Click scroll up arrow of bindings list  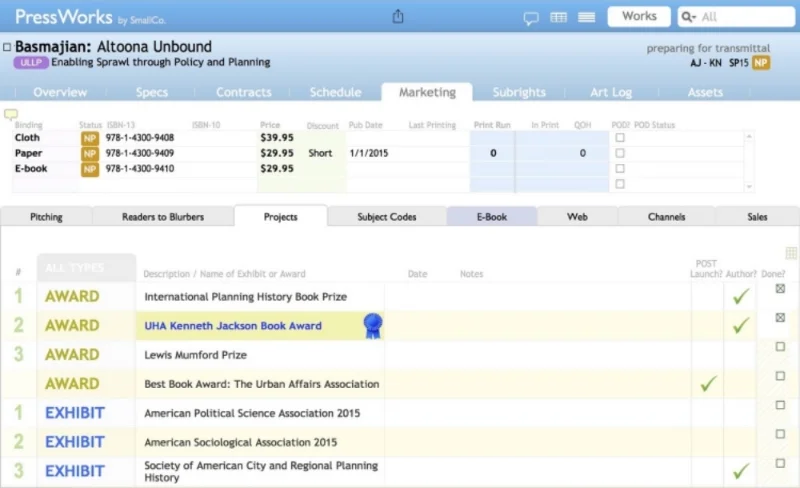[749, 136]
